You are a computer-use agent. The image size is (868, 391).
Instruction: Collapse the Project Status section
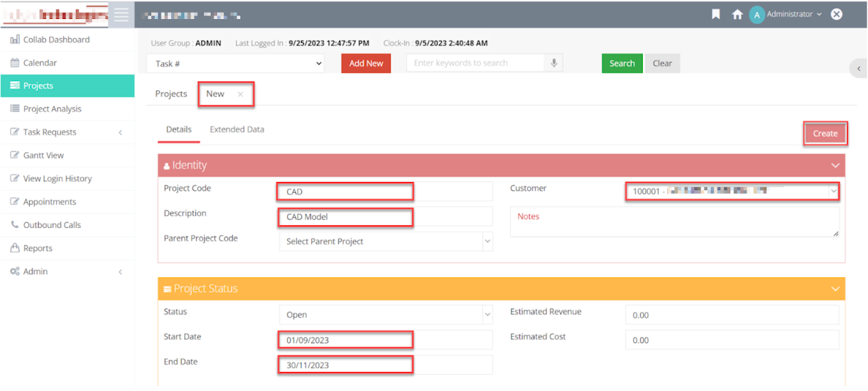(x=835, y=288)
